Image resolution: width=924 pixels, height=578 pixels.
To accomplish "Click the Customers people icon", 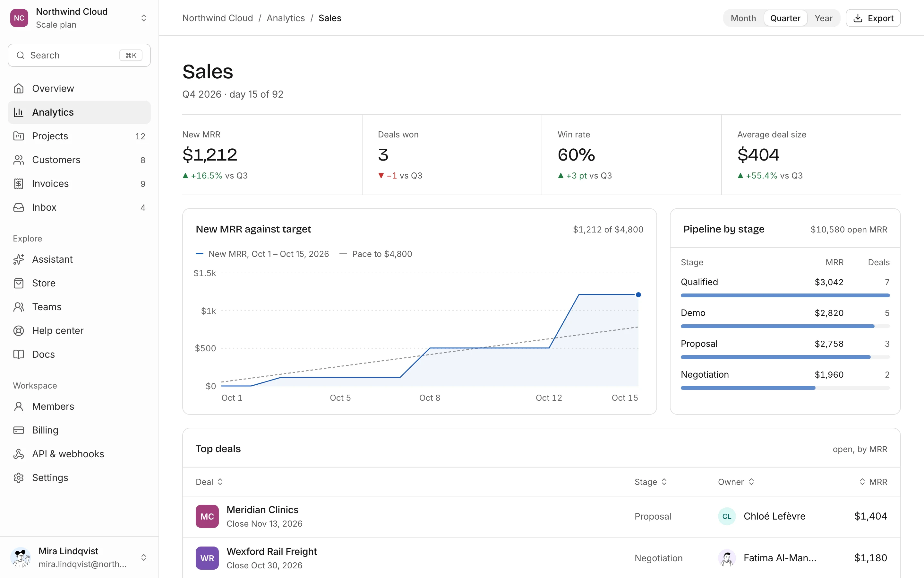I will (x=18, y=159).
